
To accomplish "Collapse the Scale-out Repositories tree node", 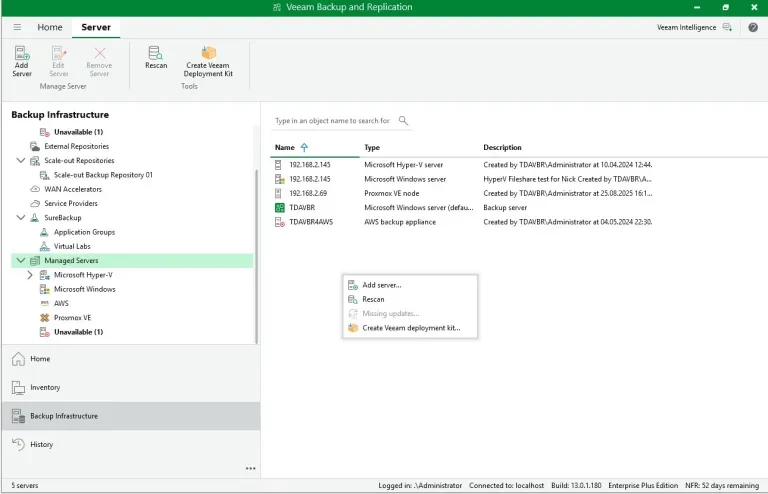I will coord(21,160).
